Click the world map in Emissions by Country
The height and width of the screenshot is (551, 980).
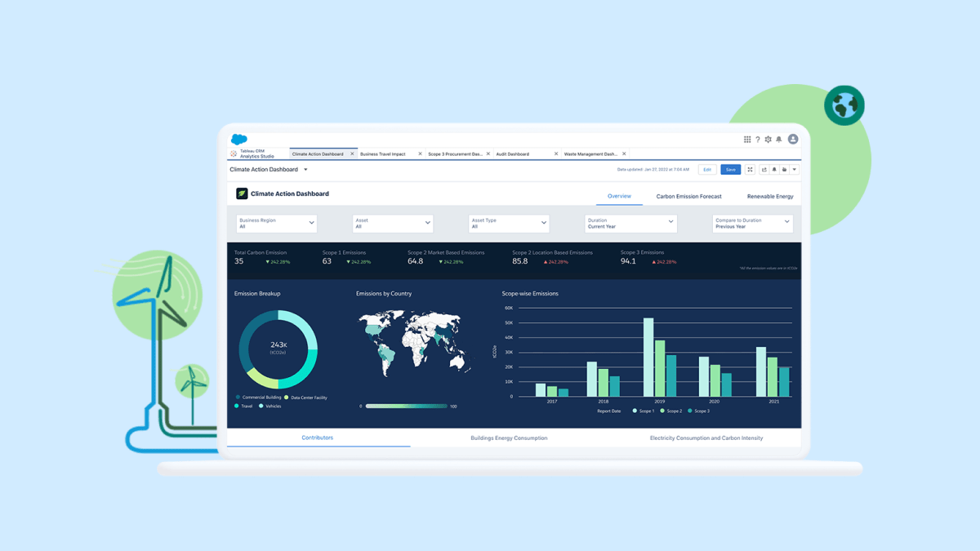point(415,343)
